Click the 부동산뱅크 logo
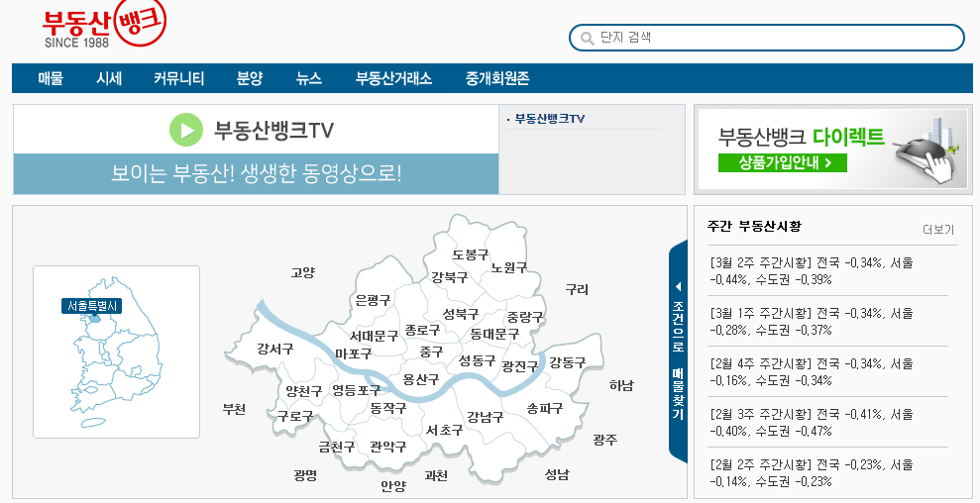Viewport: 980px width, 503px height. coord(104,24)
